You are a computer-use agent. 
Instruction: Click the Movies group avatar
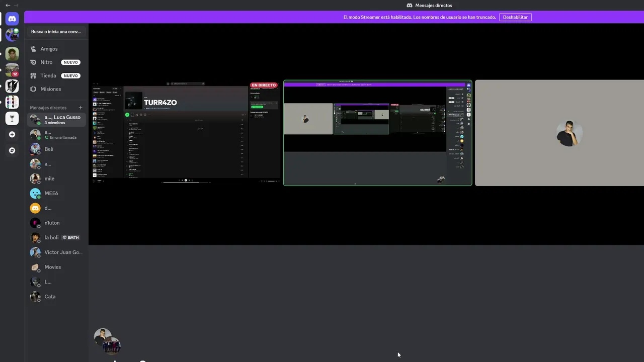pos(35,267)
